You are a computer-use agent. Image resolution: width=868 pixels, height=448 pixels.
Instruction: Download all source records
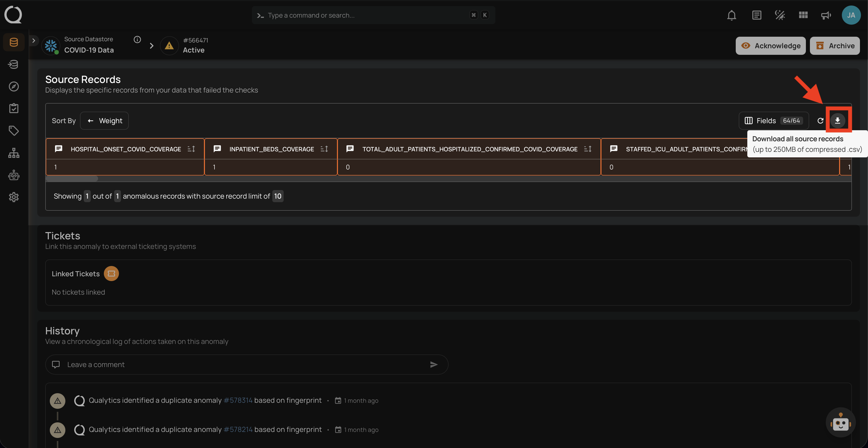point(837,121)
